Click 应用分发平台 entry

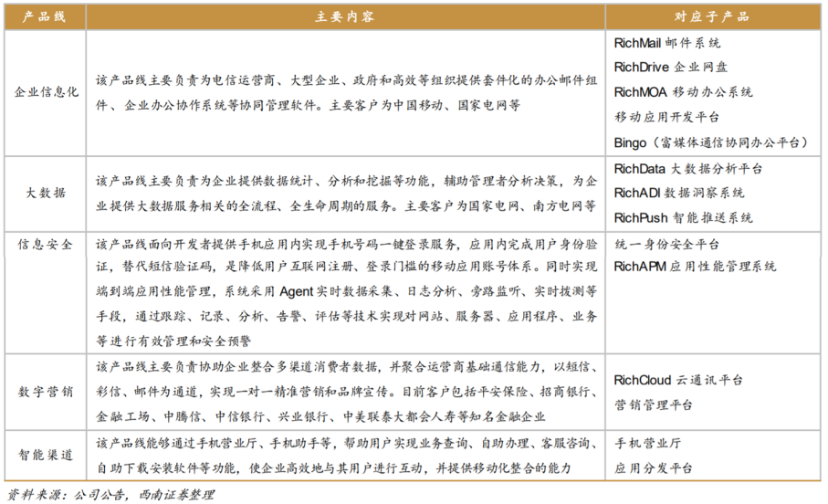click(x=654, y=468)
